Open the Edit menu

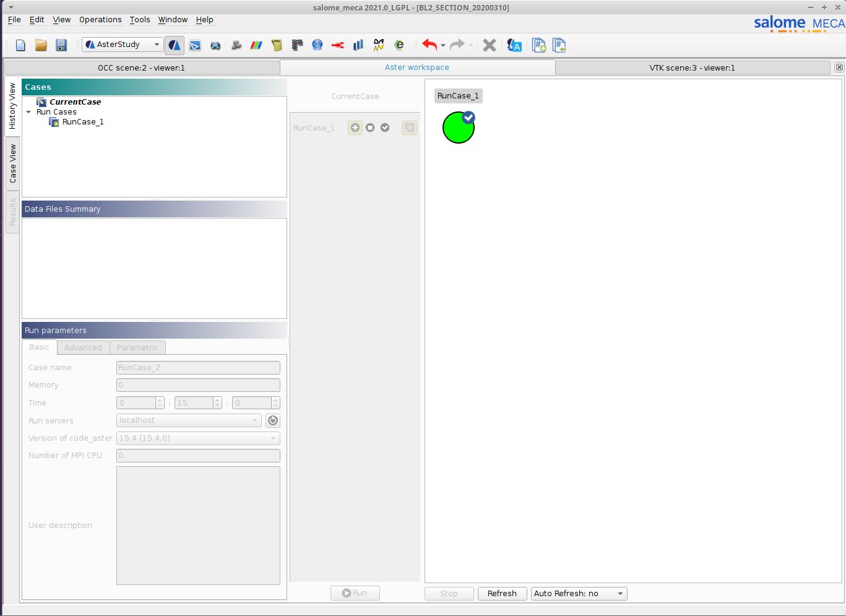click(x=37, y=20)
